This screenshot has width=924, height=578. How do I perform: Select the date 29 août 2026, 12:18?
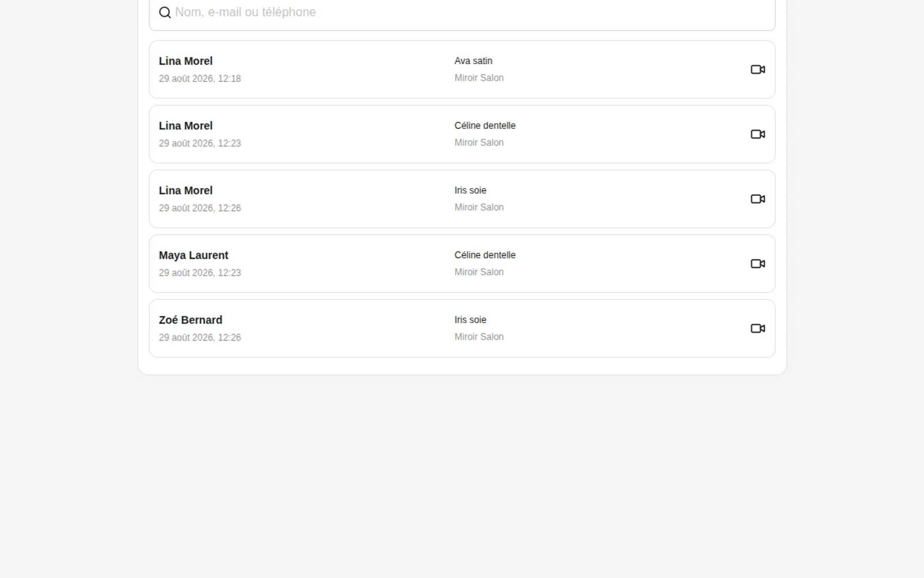tap(200, 79)
